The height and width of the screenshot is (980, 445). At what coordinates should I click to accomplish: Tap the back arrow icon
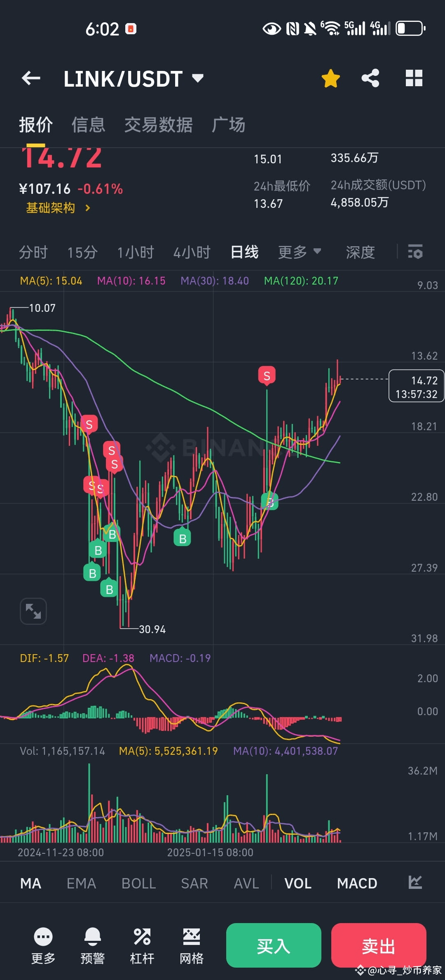[x=31, y=78]
